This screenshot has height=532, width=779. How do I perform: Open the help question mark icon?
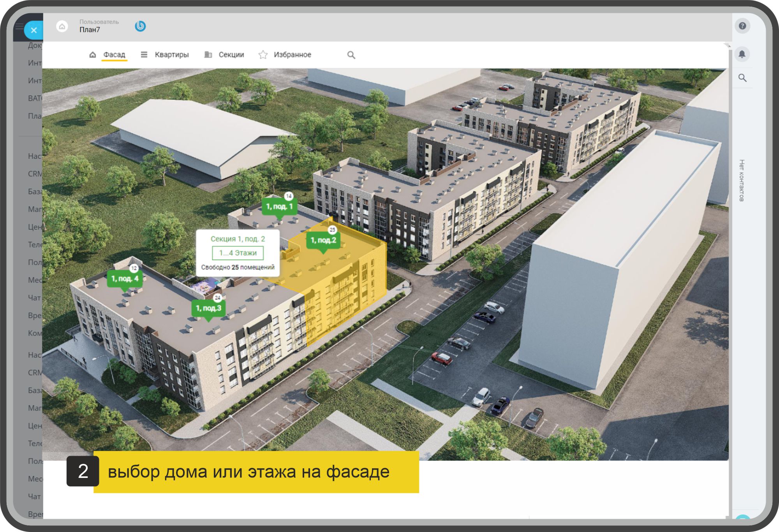742,26
